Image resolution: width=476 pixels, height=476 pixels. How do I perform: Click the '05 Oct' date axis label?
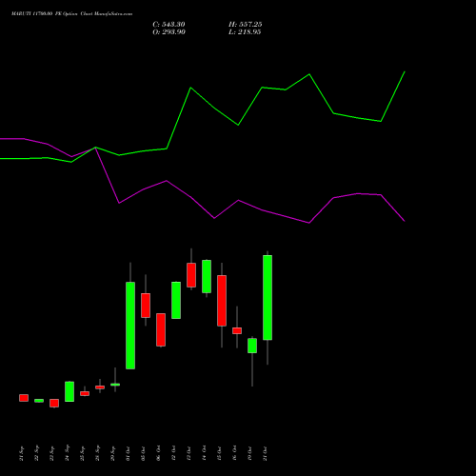point(143,453)
